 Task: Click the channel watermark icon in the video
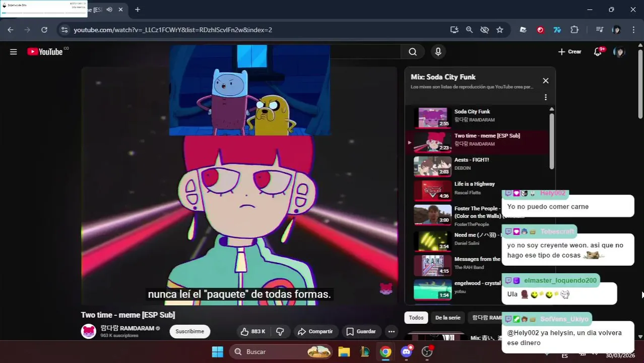[x=386, y=288]
